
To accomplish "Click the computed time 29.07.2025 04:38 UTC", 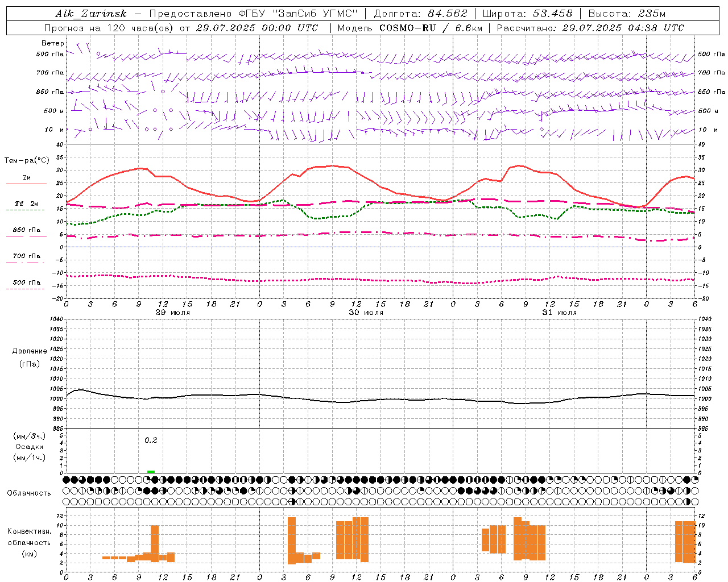I will coord(623,28).
